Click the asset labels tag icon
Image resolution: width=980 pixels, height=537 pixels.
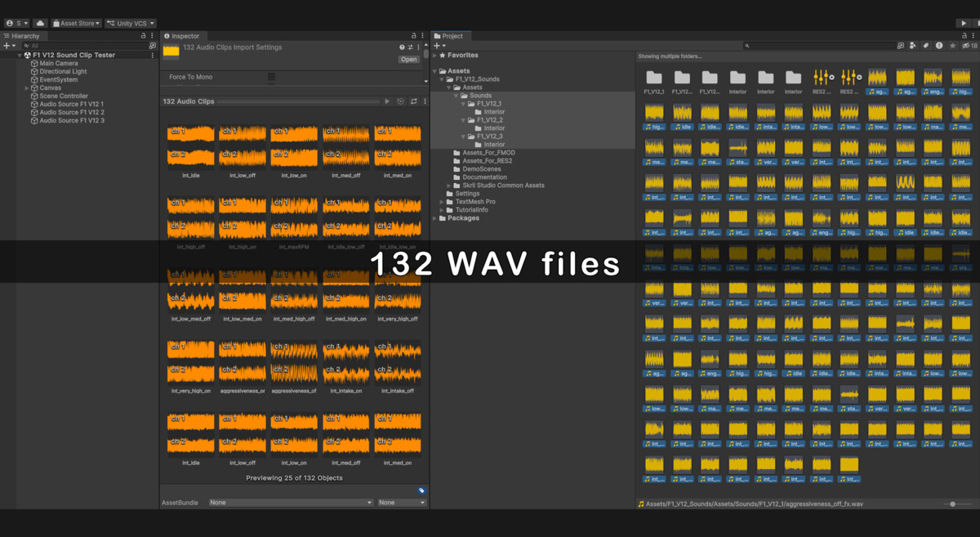click(x=421, y=491)
